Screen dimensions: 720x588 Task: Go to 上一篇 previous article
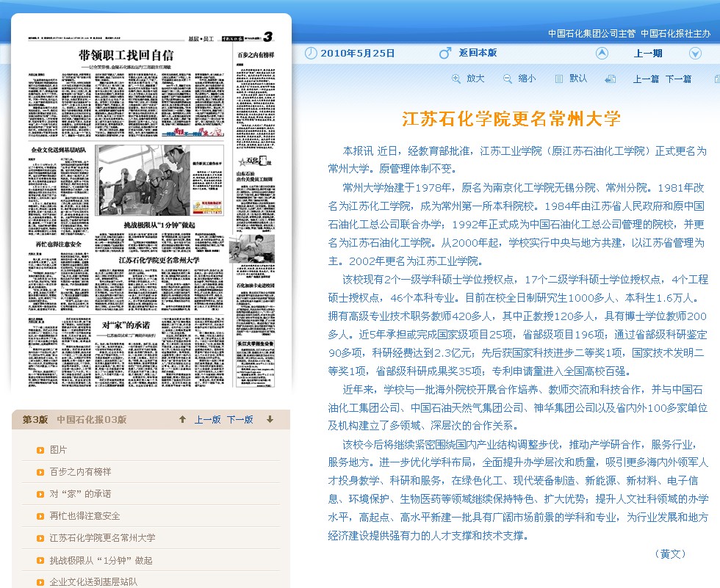tap(646, 79)
